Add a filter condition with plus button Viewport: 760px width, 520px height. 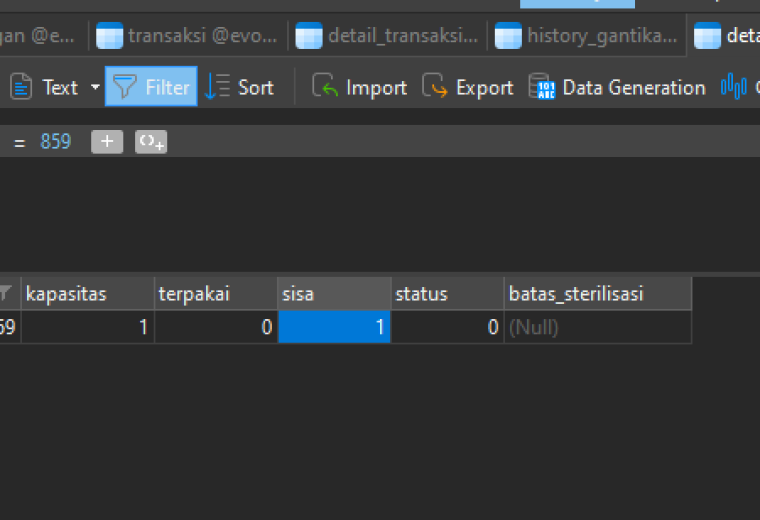pyautogui.click(x=107, y=142)
